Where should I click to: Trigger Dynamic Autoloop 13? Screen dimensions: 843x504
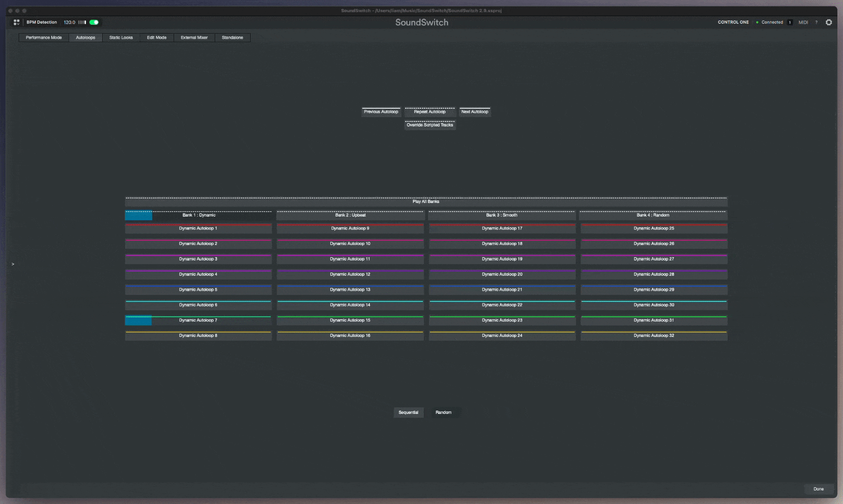click(350, 290)
